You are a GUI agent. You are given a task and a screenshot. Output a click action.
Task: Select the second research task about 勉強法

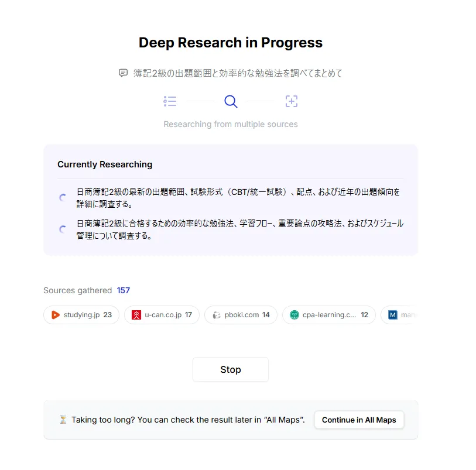pyautogui.click(x=239, y=229)
